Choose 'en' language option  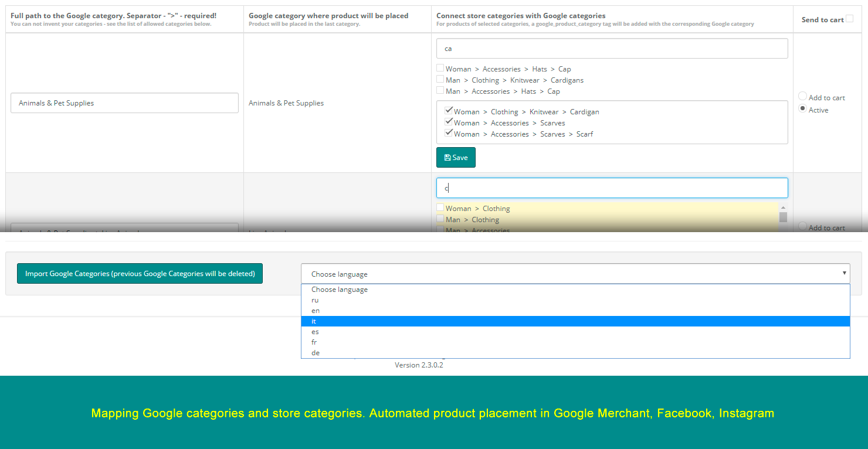[575, 311]
